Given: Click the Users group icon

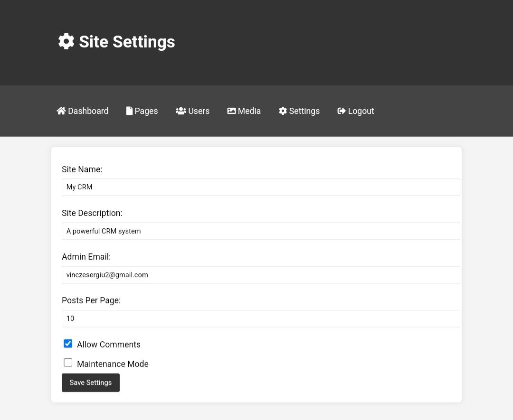Looking at the screenshot, I should (x=180, y=111).
